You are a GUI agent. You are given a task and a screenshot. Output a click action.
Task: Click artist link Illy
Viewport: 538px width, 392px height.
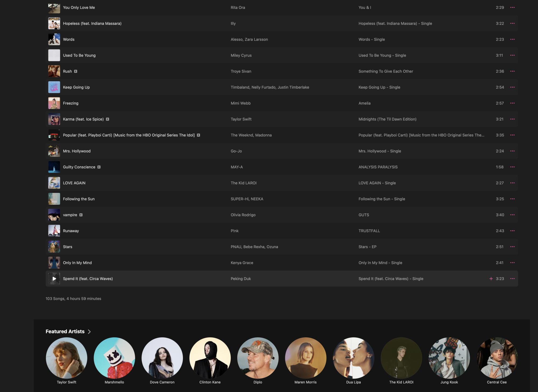tap(233, 23)
